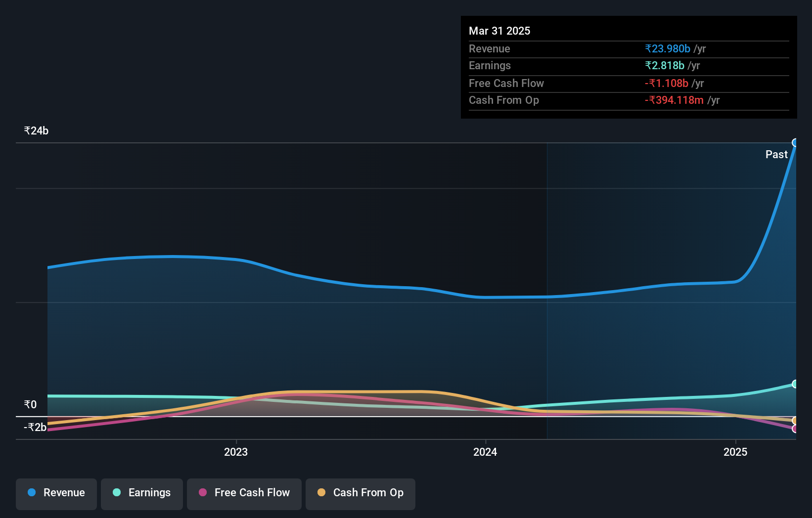Screen dimensions: 812x518
Task: Click the orange Cash From Op legend dot
Action: pyautogui.click(x=321, y=492)
